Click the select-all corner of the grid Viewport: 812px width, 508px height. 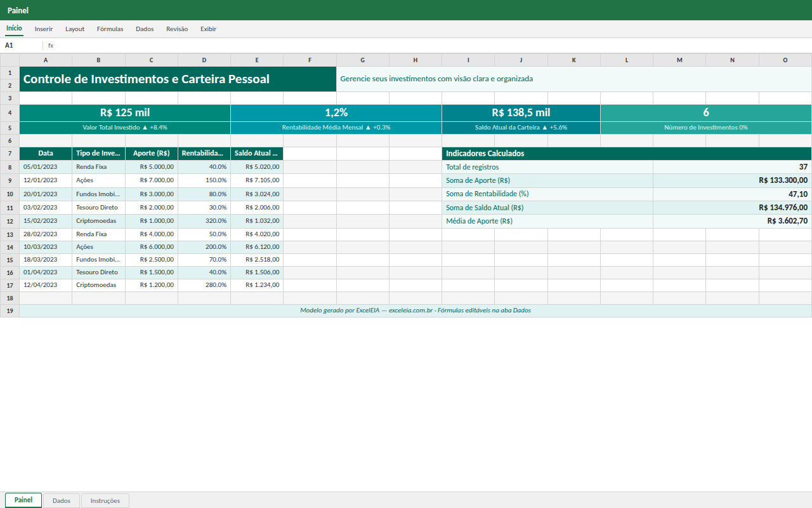(10, 60)
